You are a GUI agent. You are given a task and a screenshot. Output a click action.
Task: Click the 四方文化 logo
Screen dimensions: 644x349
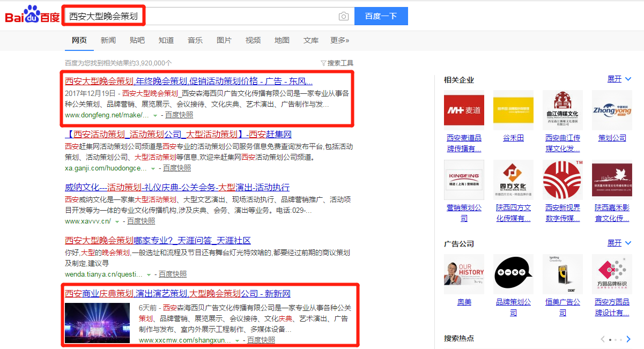[x=513, y=180]
